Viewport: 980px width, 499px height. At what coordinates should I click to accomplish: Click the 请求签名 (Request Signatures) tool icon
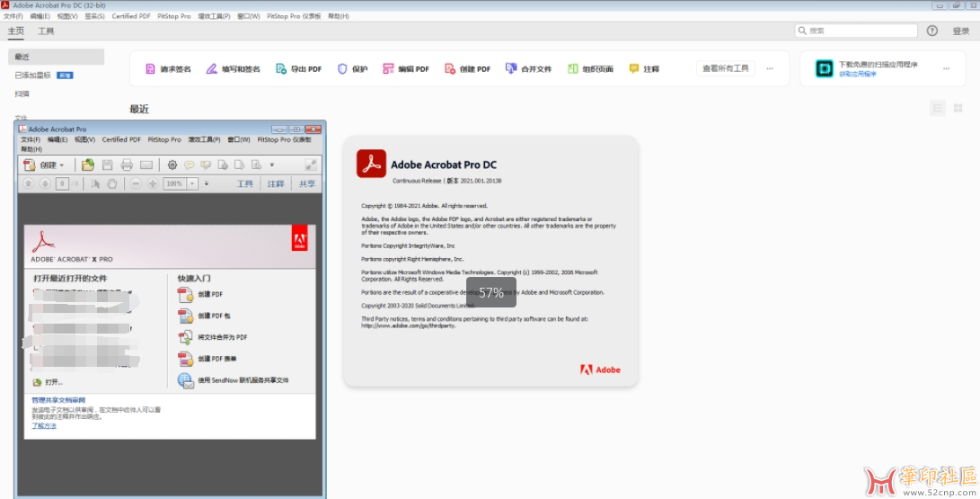[x=151, y=69]
